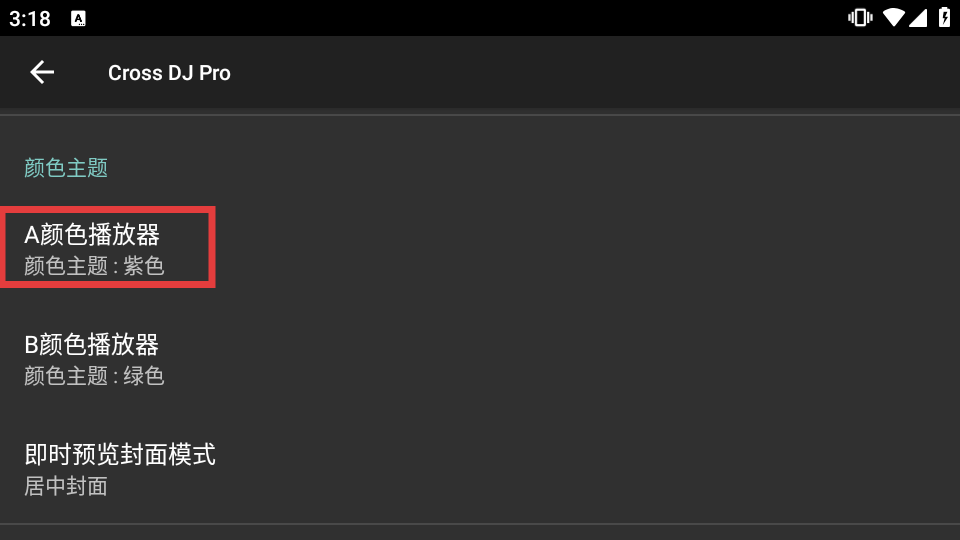This screenshot has width=960, height=540.
Task: Tap the boxed "A" status bar icon
Action: point(79,18)
